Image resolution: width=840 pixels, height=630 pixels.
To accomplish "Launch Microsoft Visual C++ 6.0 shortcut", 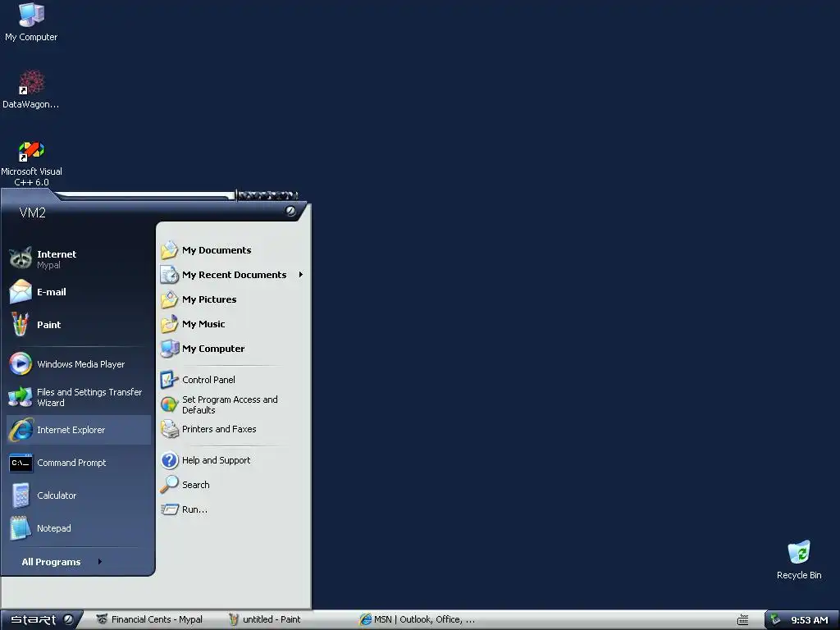I will pos(31,163).
